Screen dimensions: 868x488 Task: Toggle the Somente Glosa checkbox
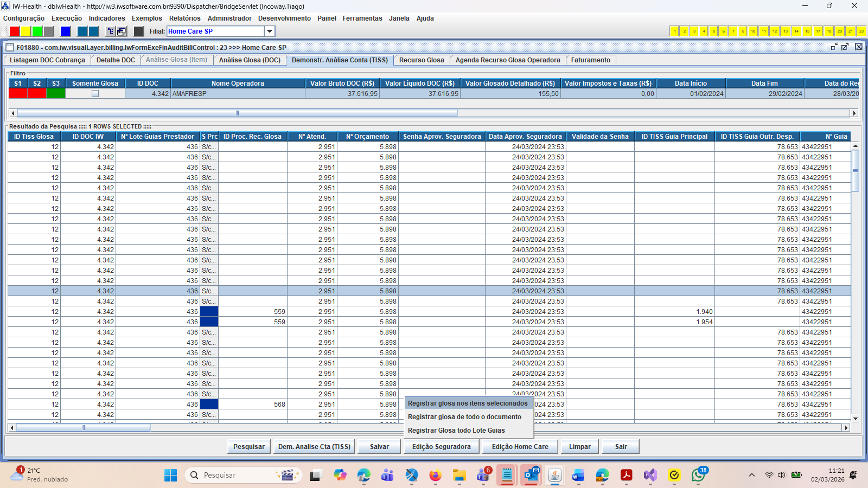click(x=95, y=94)
